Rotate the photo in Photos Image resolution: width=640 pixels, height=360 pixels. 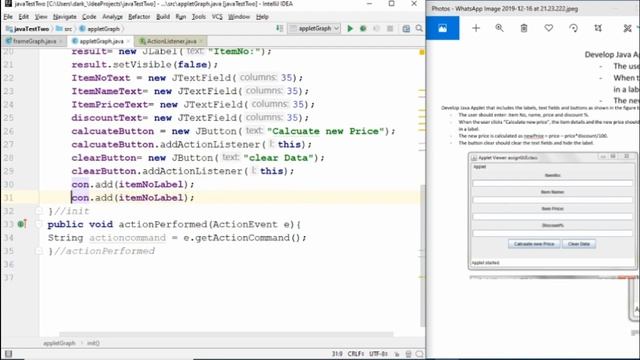(573, 28)
